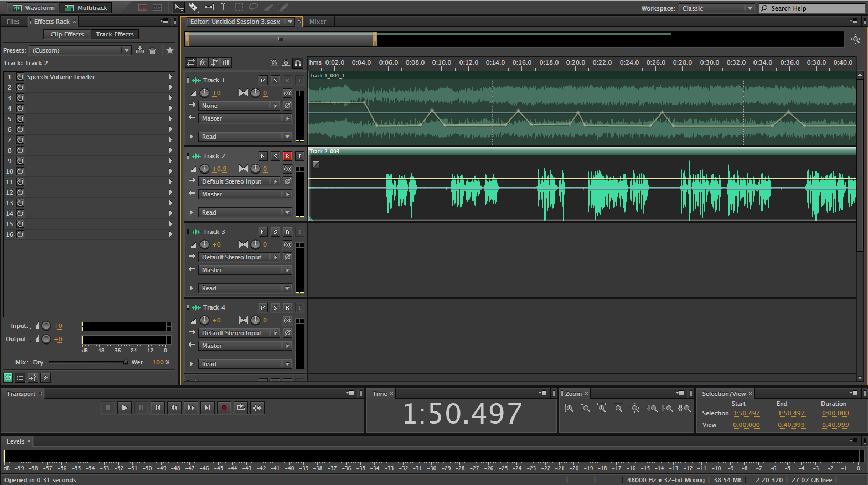This screenshot has width=868, height=485.
Task: Click the effects rack Input level knob
Action: coord(46,326)
